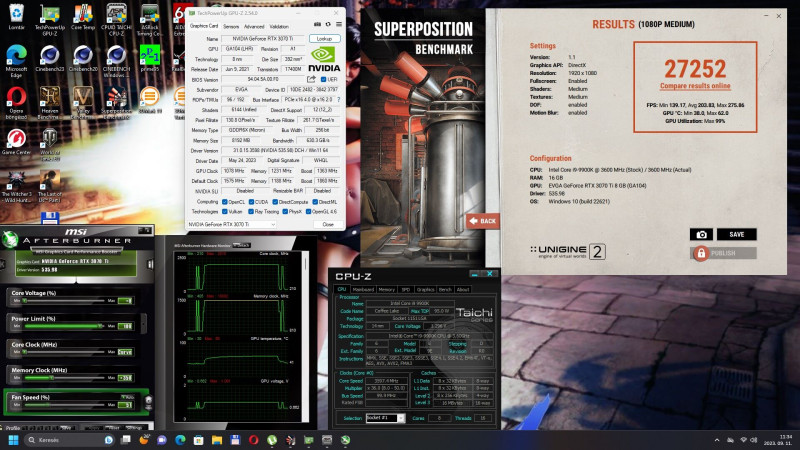The image size is (800, 450).
Task: Open Memory tab in CPU-Z
Action: coord(387,289)
